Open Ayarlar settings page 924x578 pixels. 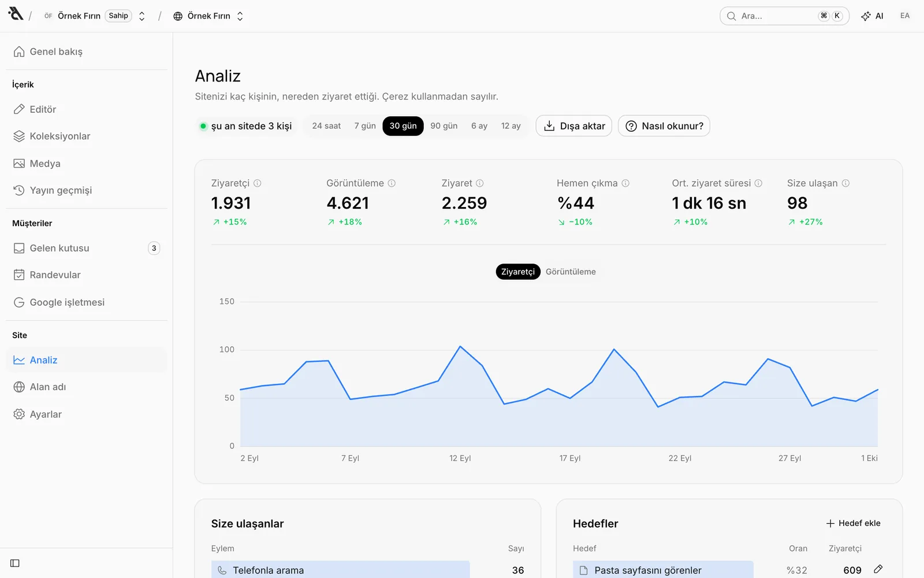click(x=87, y=414)
